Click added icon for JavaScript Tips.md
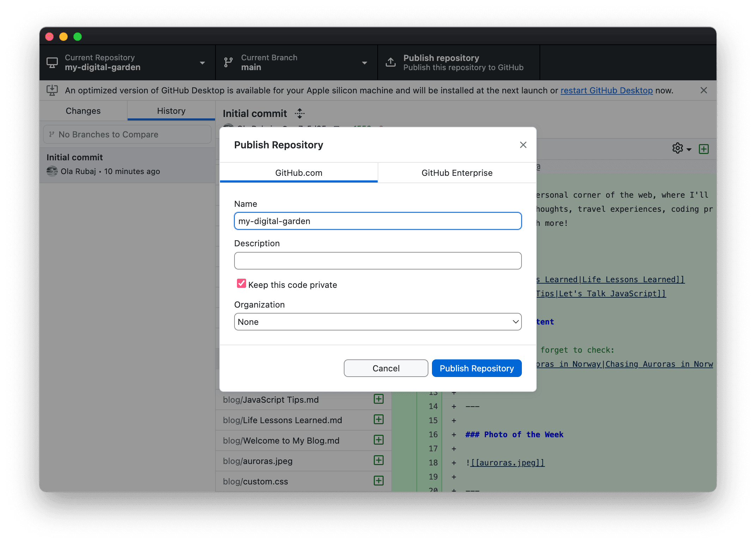 tap(379, 399)
